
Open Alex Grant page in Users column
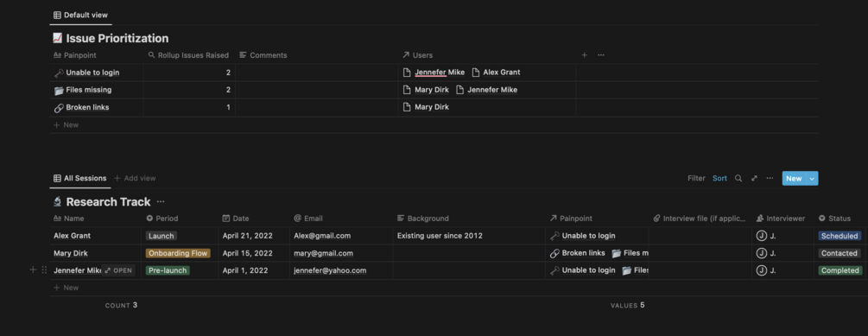pyautogui.click(x=496, y=73)
